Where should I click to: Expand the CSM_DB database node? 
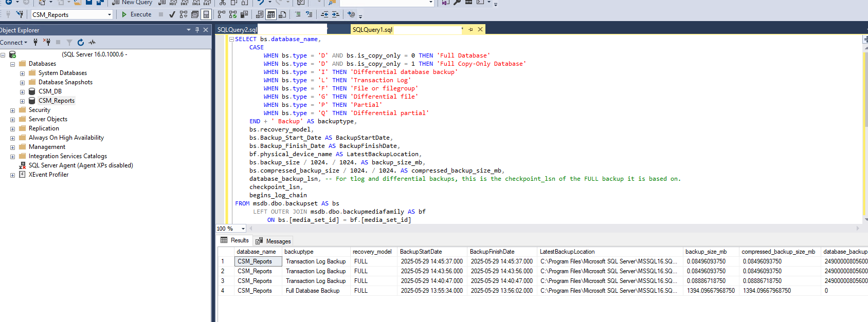tap(22, 92)
